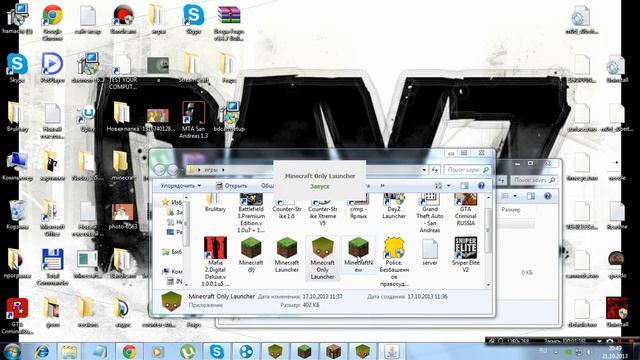Open the PotPlayer desktop shortcut
The height and width of the screenshot is (360, 640).
pos(52,68)
